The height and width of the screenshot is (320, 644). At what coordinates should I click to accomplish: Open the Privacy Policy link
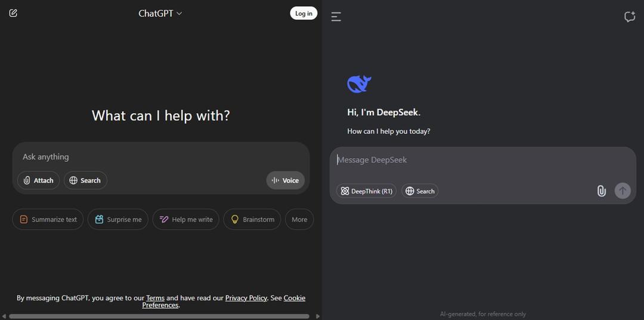click(246, 298)
